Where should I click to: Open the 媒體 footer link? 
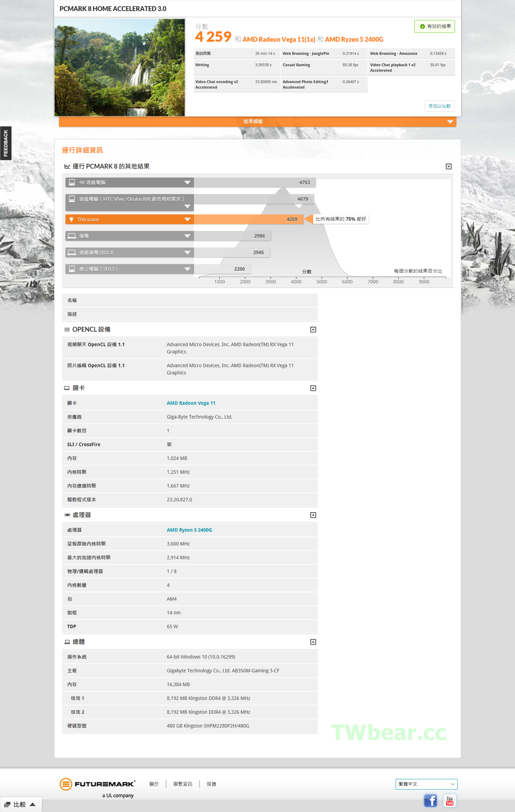(x=211, y=784)
